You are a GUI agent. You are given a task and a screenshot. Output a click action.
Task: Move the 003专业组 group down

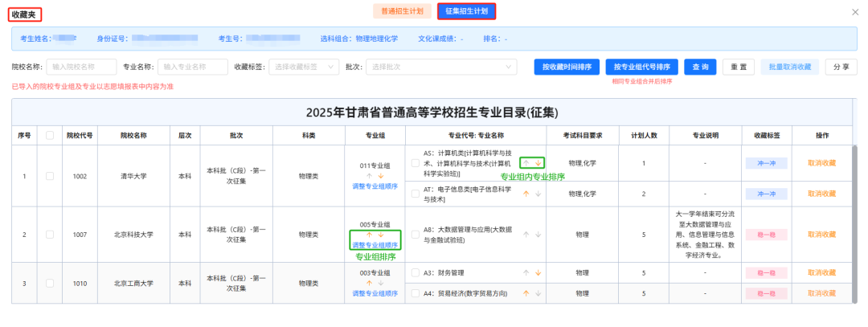(x=380, y=283)
